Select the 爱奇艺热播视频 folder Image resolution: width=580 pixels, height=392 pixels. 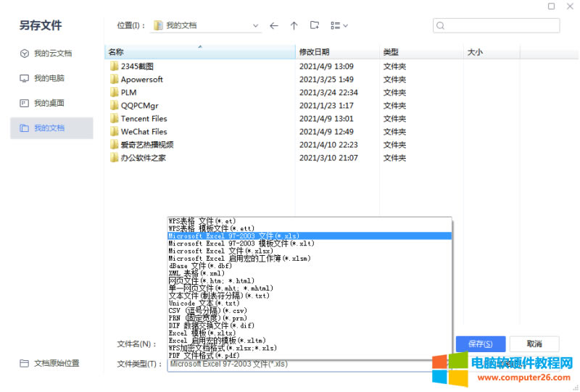pyautogui.click(x=147, y=145)
